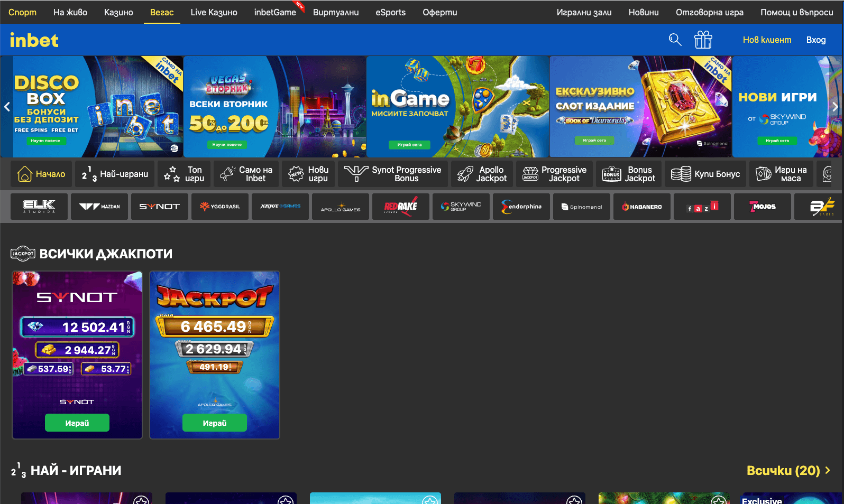Advance banner carousel to the right
This screenshot has width=844, height=504.
click(x=835, y=107)
